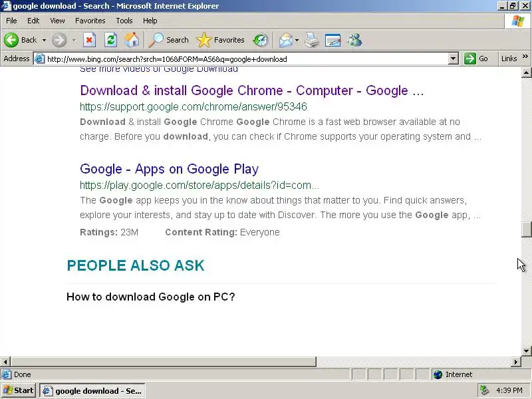Image resolution: width=532 pixels, height=399 pixels.
Task: Click the vertical scrollbar thumb
Action: [x=526, y=229]
